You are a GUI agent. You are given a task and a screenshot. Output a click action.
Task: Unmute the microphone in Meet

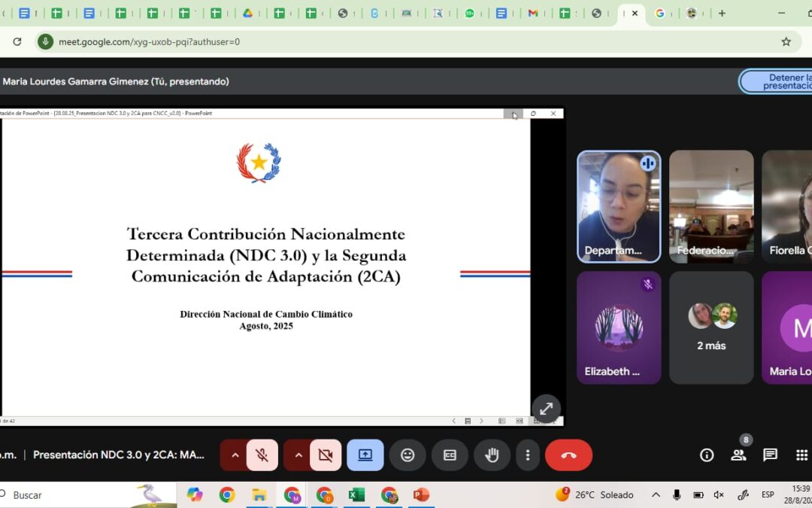click(x=262, y=455)
